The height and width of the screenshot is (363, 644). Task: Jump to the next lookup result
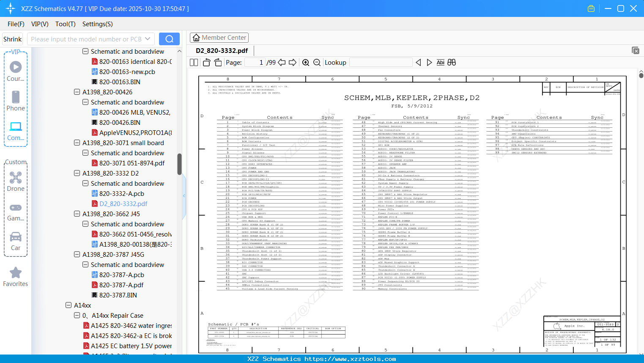429,63
